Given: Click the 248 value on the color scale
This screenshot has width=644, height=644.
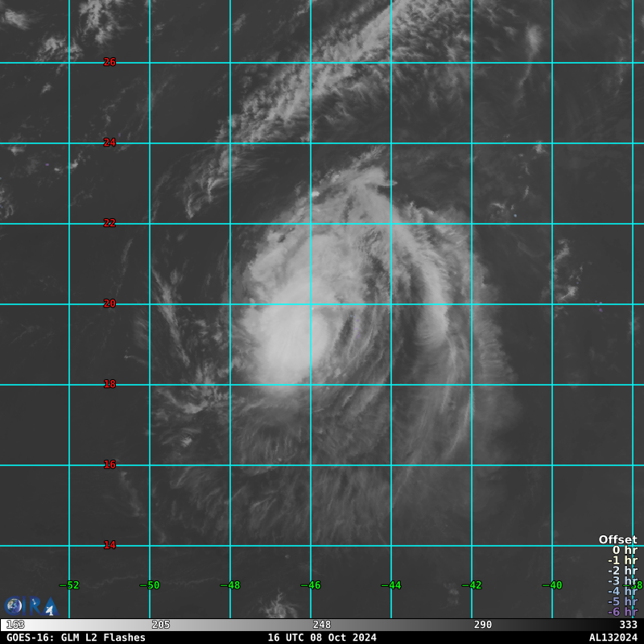Looking at the screenshot, I should 322,625.
